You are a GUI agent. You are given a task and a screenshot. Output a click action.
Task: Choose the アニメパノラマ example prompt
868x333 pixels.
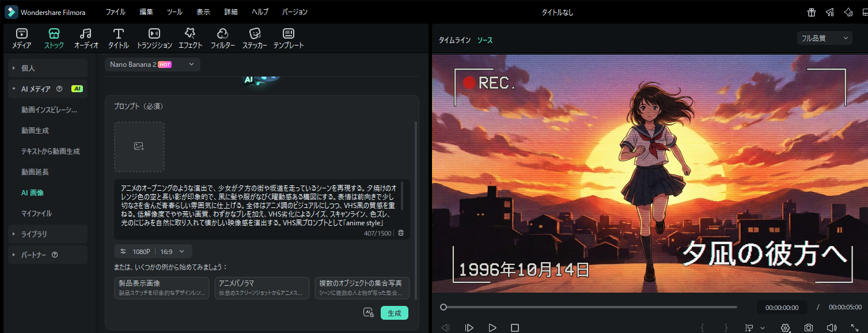click(261, 287)
